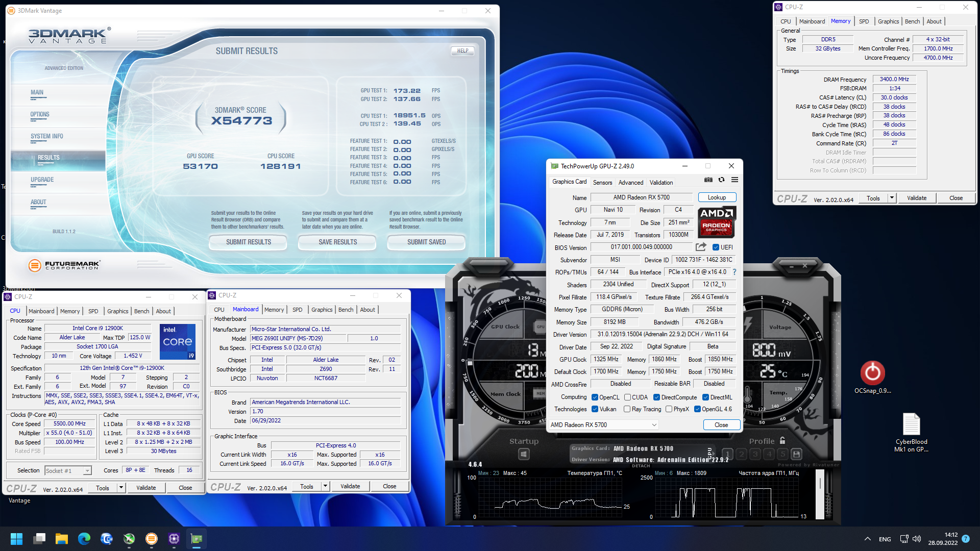Open Advanced tab in GPU-Z

coord(631,183)
